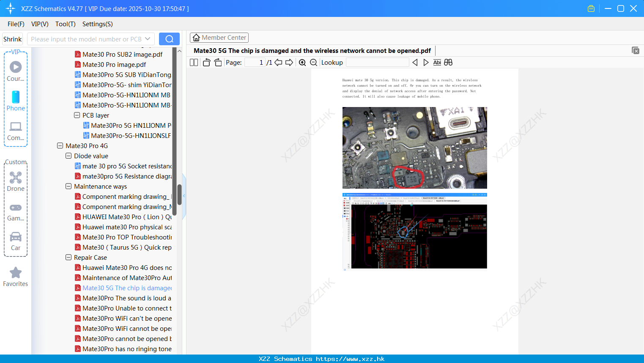Rotate page clockwise

(x=218, y=63)
